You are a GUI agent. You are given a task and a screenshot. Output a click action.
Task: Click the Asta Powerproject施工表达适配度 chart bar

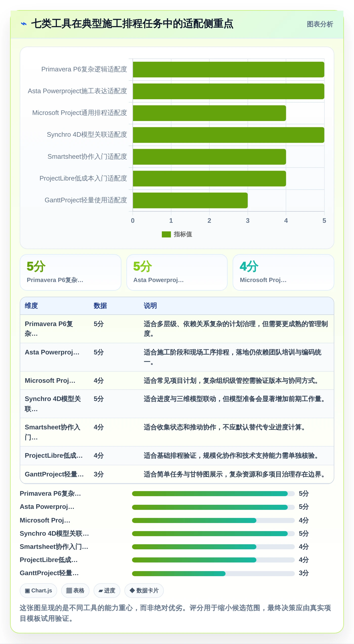pyautogui.click(x=228, y=91)
